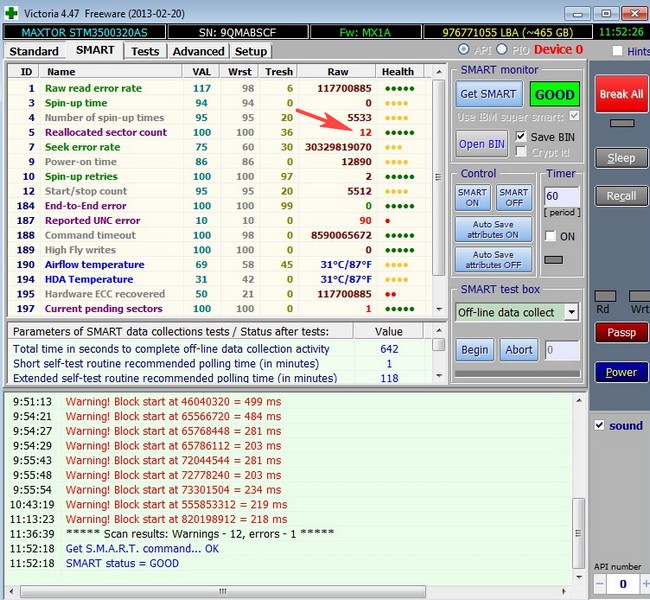This screenshot has height=600, width=650.
Task: Toggle the Save BIN checkbox
Action: click(x=521, y=137)
